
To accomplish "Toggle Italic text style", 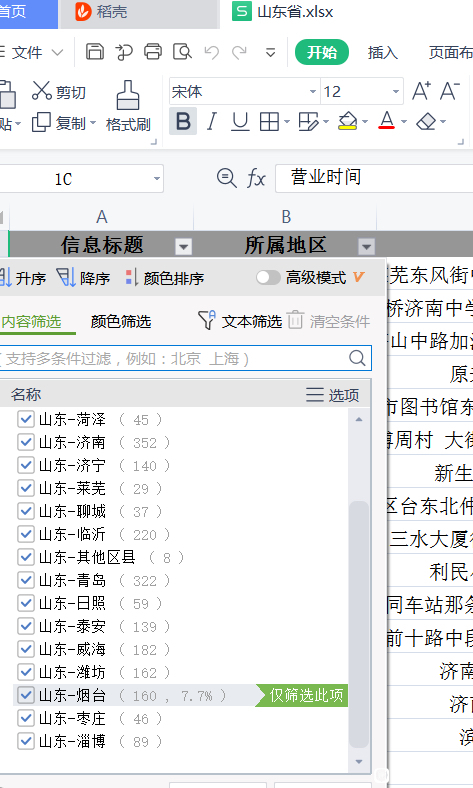I will pyautogui.click(x=212, y=122).
